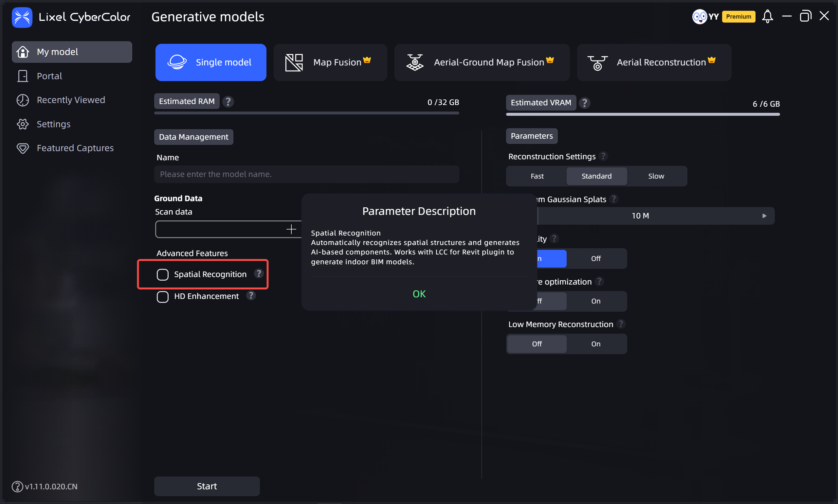Open Spatial Recognition help icon
Screen dimensions: 838x504
pyautogui.click(x=259, y=274)
